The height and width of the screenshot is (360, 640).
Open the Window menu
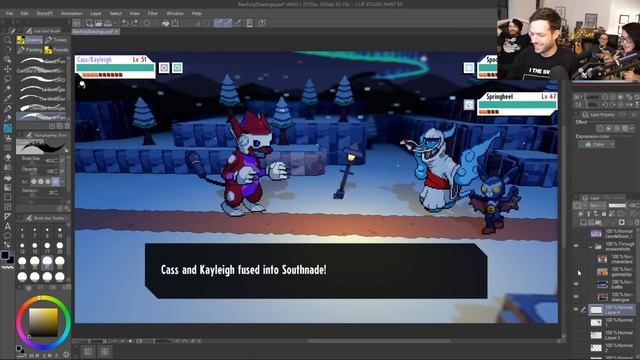[175, 13]
